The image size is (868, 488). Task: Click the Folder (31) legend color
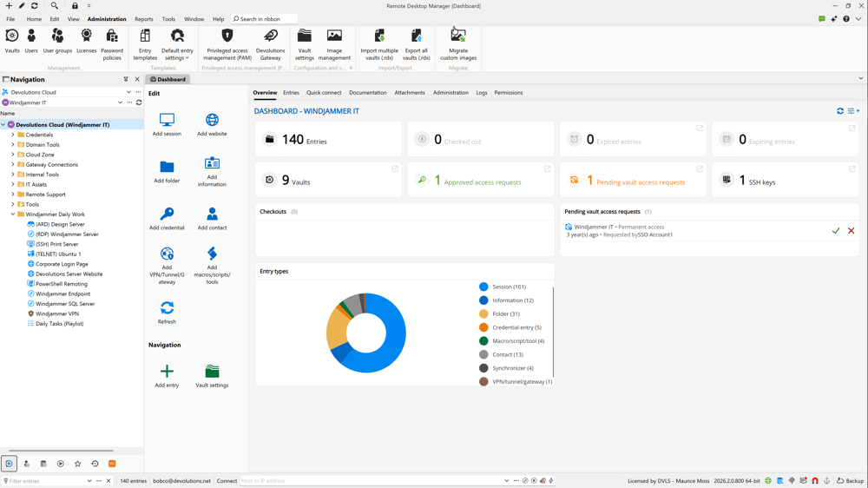click(483, 314)
